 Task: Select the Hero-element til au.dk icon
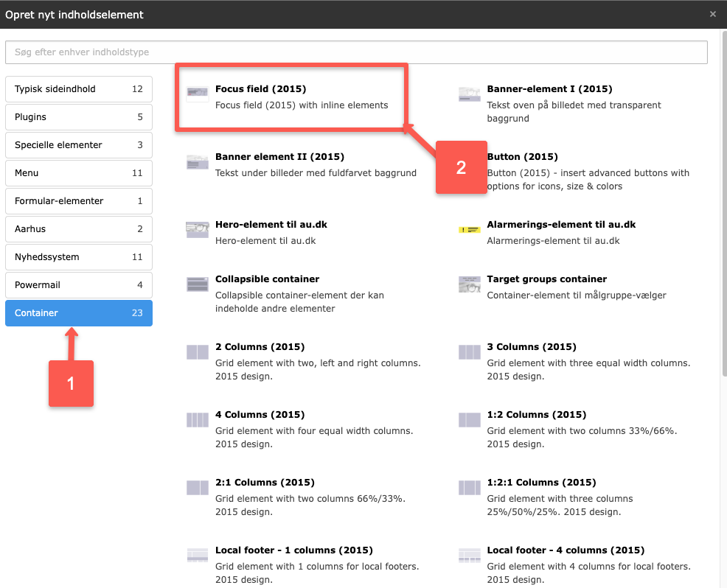click(197, 229)
